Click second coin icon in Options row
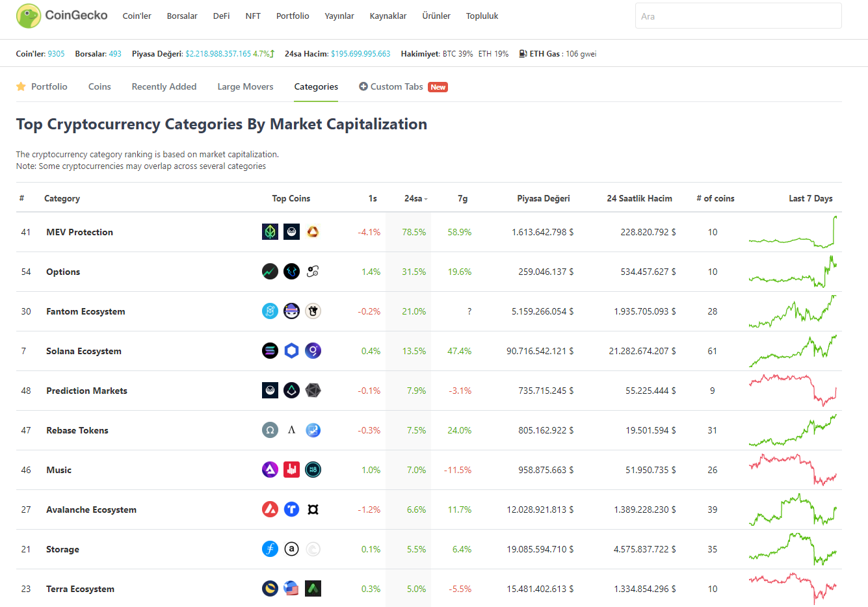The image size is (868, 607). [291, 272]
